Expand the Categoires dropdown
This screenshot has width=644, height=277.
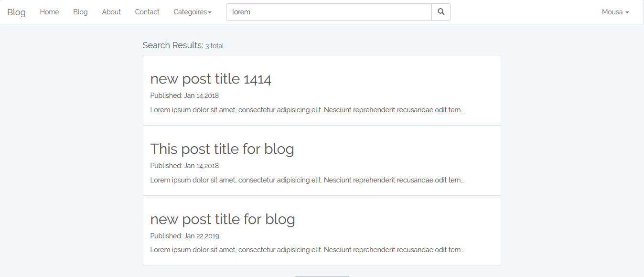(193, 12)
